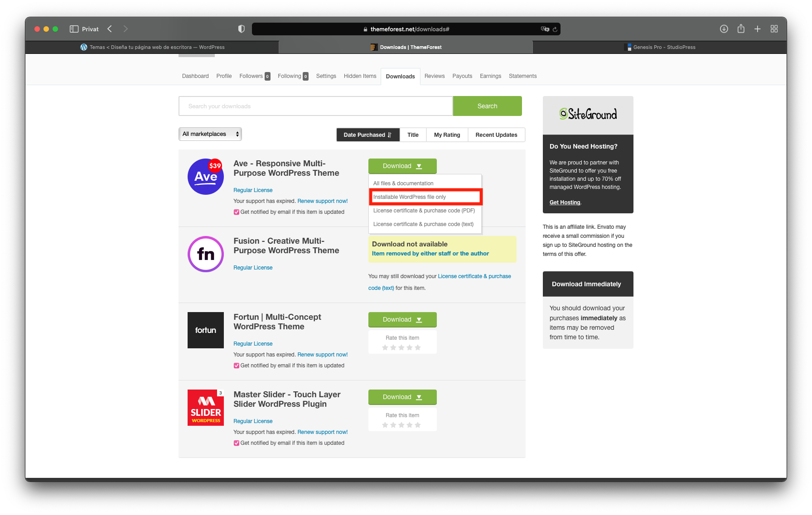This screenshot has width=812, height=515.
Task: Open a new tab with plus icon
Action: coord(758,29)
